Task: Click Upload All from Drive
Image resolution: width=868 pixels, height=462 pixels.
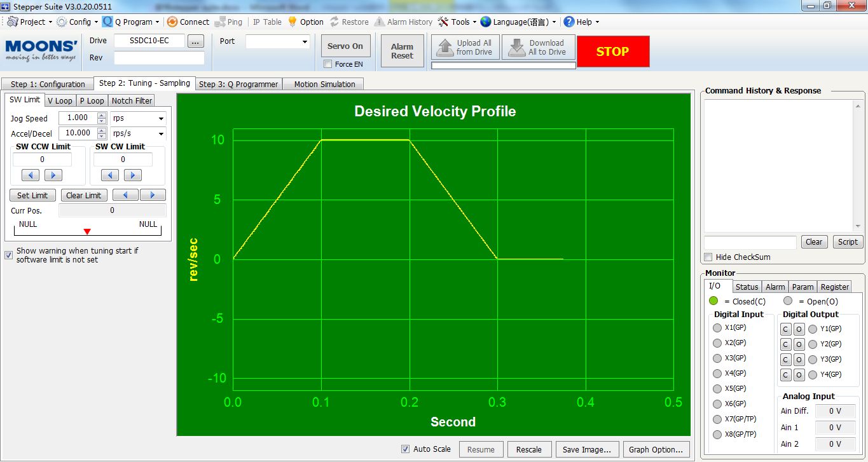Action: click(x=465, y=48)
